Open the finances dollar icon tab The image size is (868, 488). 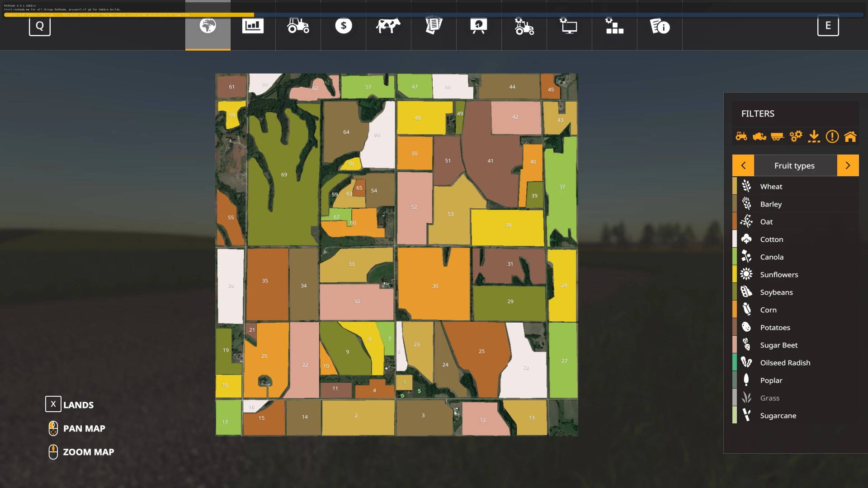click(344, 26)
